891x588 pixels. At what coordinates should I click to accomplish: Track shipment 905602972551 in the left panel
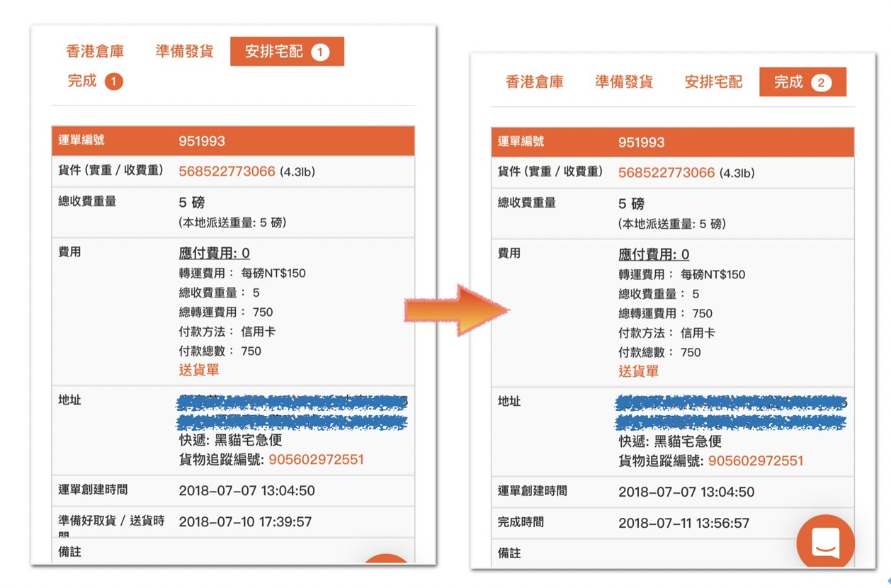click(316, 460)
